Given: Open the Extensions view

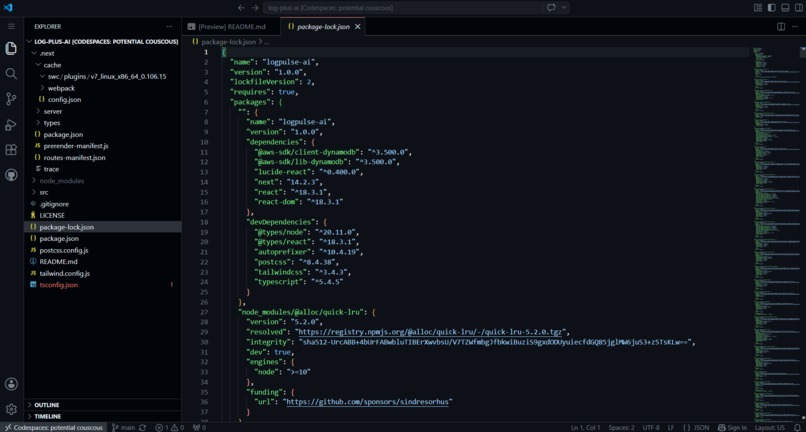Looking at the screenshot, I should coord(11,150).
